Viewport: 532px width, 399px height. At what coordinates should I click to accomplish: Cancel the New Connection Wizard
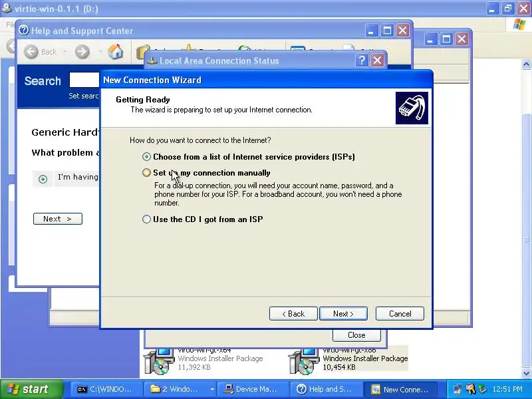(400, 314)
